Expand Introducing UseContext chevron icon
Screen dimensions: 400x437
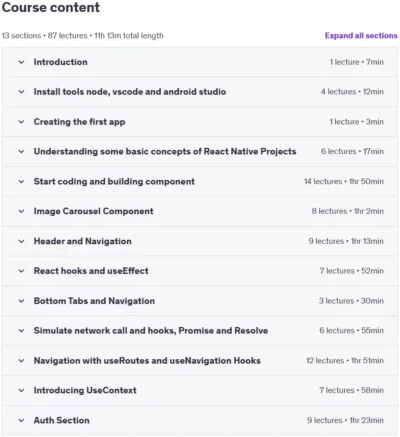[21, 390]
